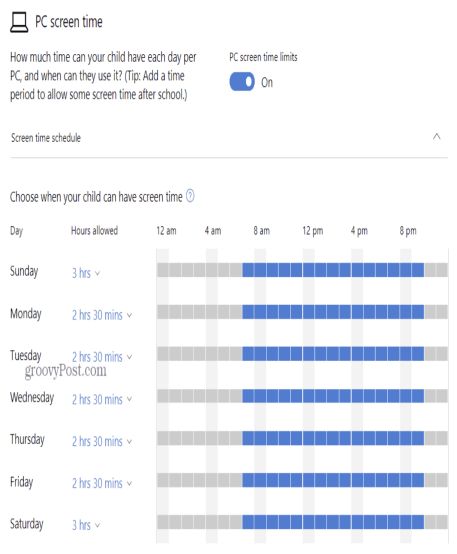Click Friday's blue schedule bar

(x=333, y=480)
